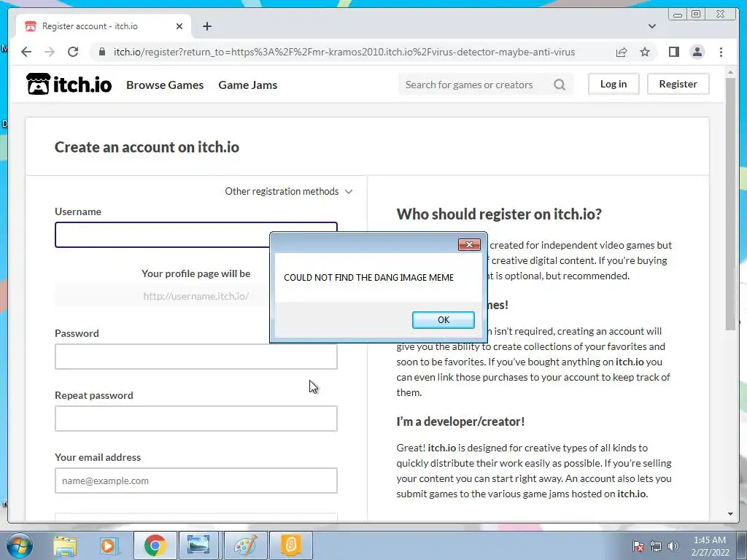Dismiss the error dialog with OK

pos(443,319)
